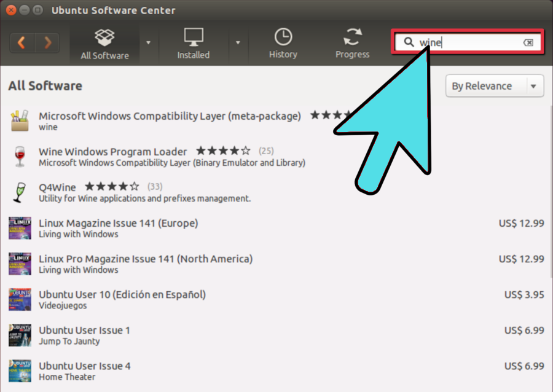
Task: Click Linux Pro Magazine North America cover thumbnail
Action: (20, 264)
